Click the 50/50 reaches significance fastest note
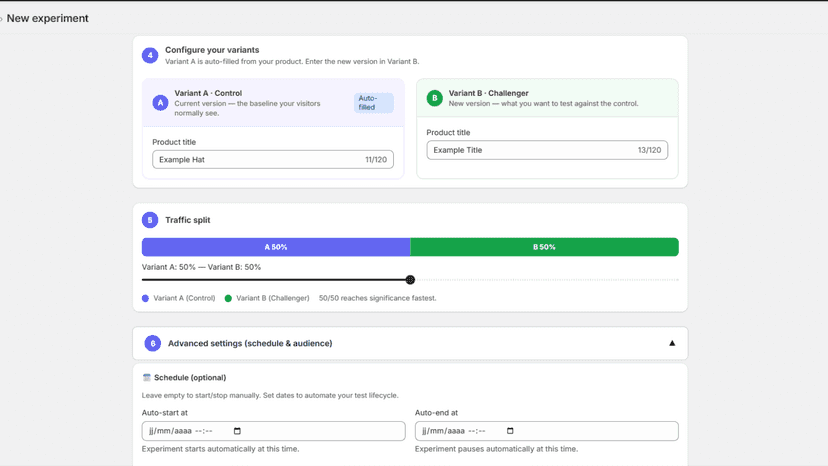 [x=378, y=298]
